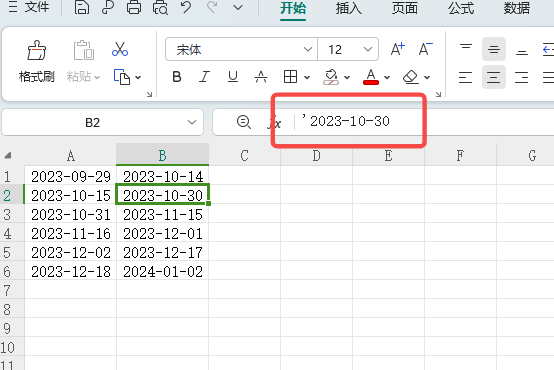Apply the red font color swatch
The height and width of the screenshot is (370, 554).
pos(371,77)
